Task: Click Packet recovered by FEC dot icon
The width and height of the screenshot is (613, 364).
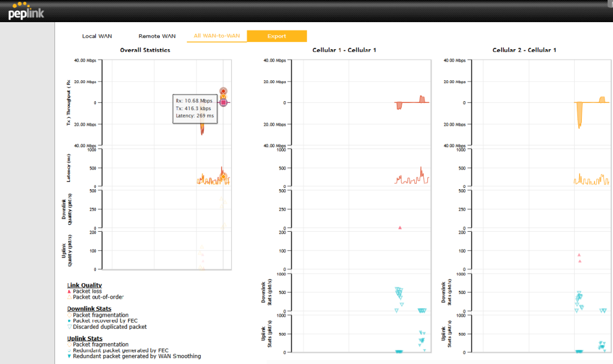Action: pyautogui.click(x=69, y=321)
